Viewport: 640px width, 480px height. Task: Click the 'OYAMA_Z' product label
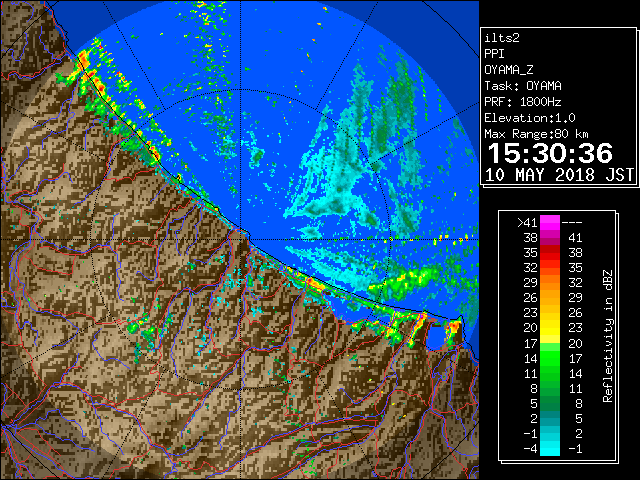509,70
